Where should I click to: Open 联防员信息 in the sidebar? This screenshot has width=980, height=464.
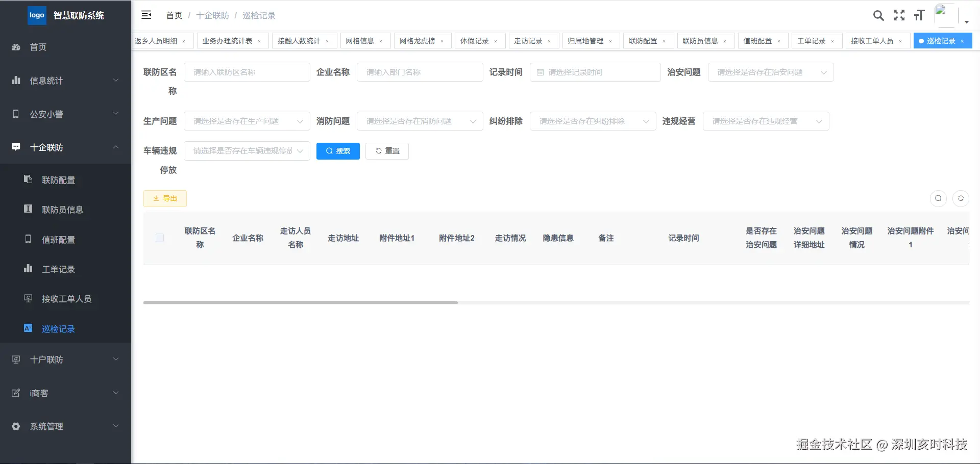point(62,210)
